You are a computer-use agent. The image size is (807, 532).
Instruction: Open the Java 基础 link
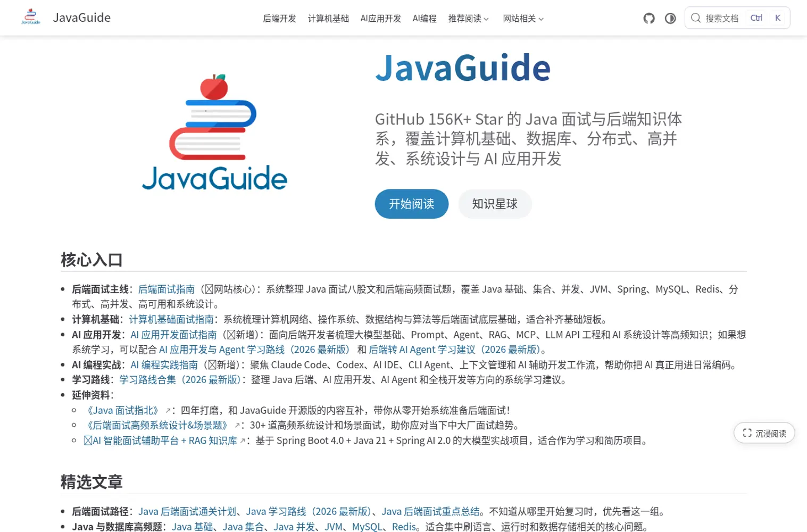click(193, 527)
